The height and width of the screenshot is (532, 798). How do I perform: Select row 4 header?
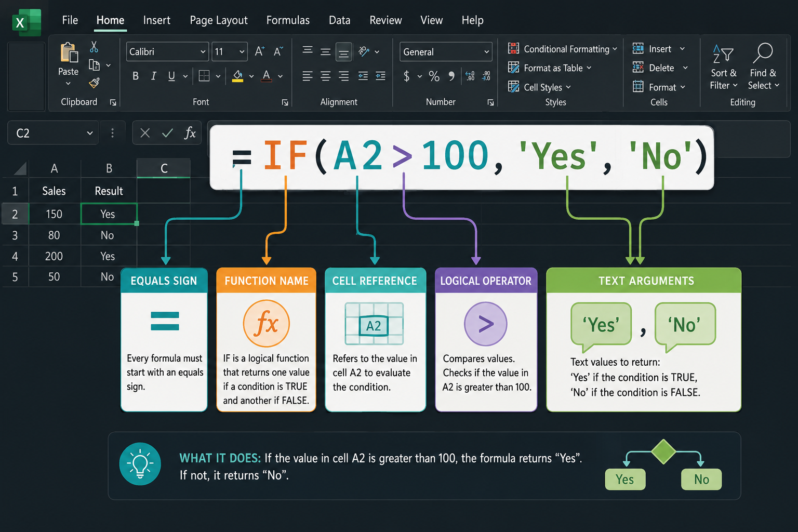pyautogui.click(x=15, y=256)
